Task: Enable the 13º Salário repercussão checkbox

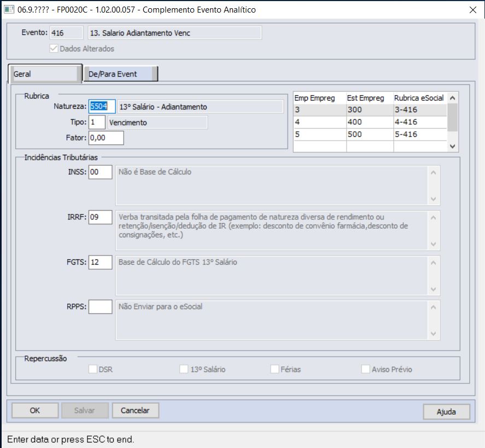Action: (x=184, y=369)
